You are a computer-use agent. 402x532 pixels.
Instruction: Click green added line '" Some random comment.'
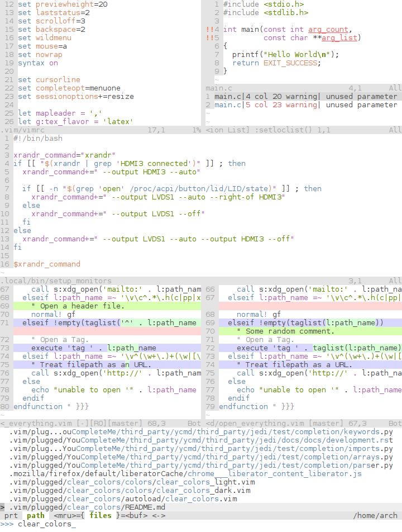coord(310,331)
